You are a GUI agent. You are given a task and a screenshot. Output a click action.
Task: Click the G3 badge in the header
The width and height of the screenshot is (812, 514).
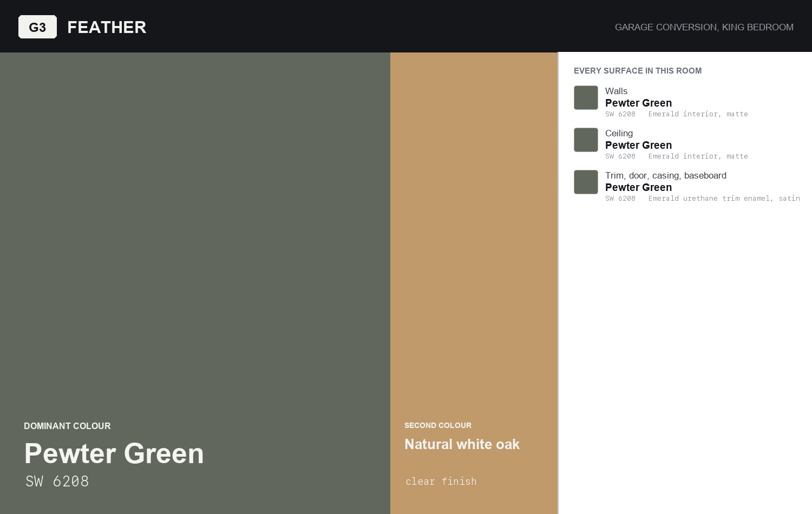click(x=37, y=27)
